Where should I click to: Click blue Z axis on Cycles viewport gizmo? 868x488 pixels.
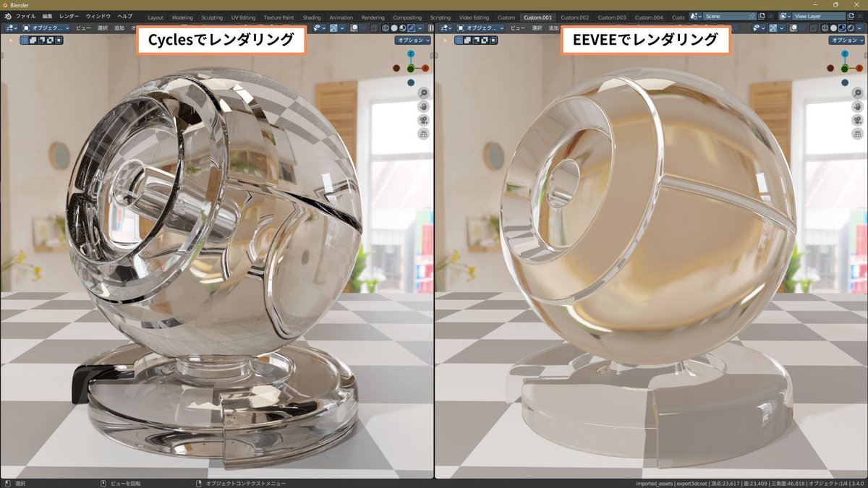pos(411,54)
